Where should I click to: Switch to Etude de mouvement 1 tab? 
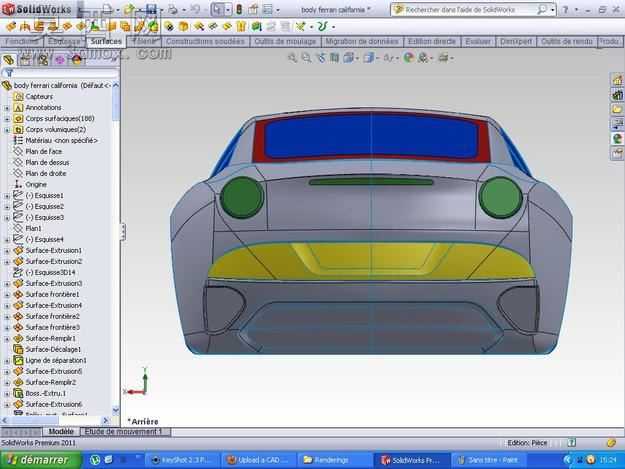[124, 432]
